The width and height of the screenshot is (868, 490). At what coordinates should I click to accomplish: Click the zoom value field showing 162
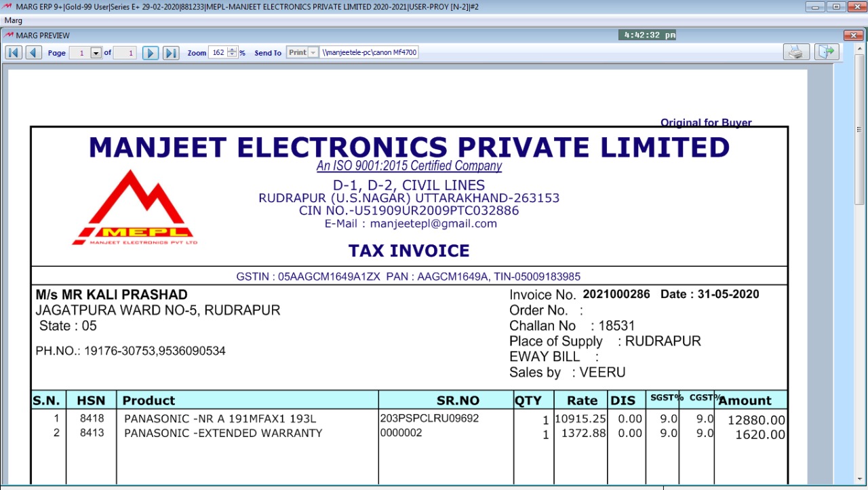(x=218, y=52)
